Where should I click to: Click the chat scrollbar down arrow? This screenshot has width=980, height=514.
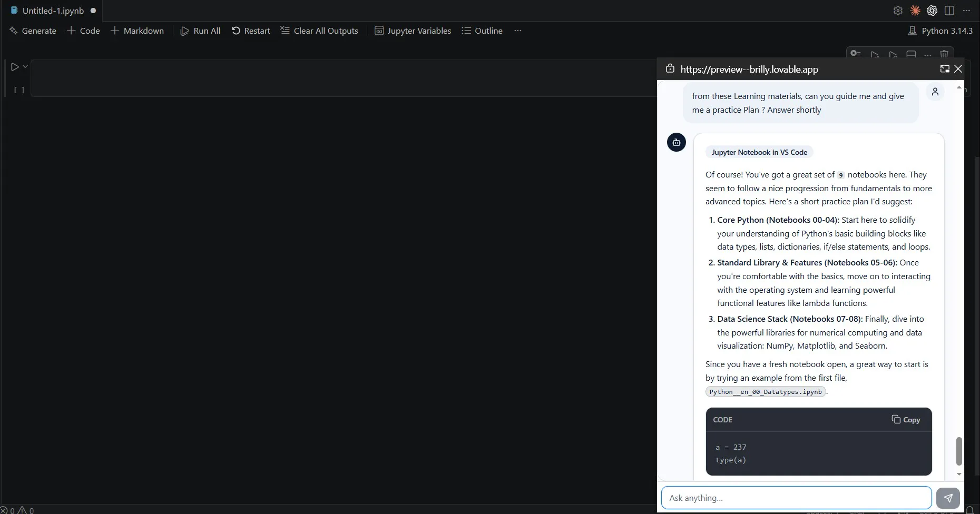tap(959, 474)
